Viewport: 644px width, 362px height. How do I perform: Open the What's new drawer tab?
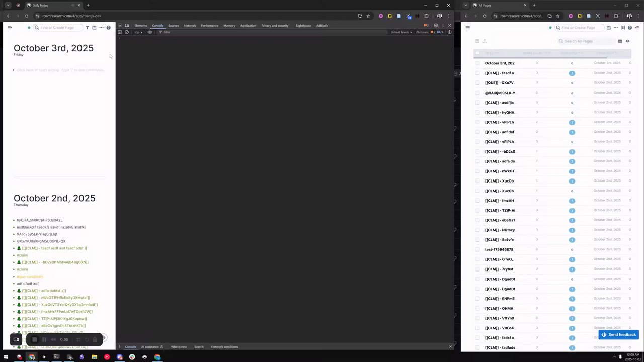179,347
